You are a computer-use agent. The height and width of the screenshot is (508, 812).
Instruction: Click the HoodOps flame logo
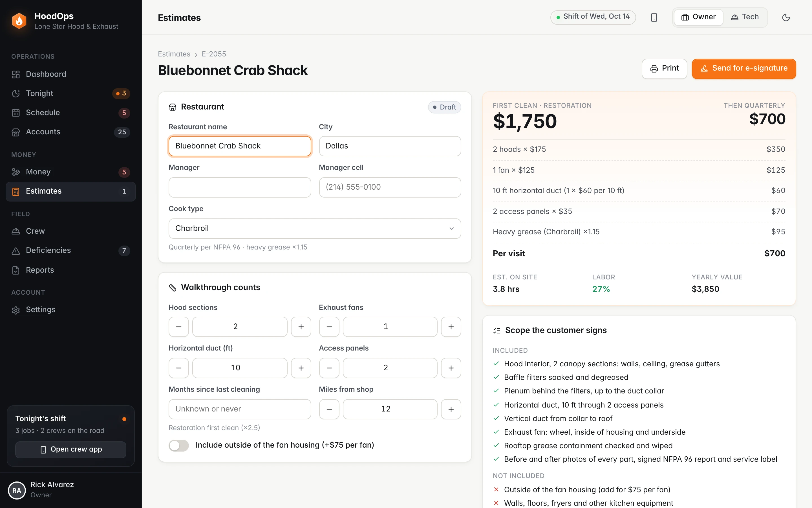tap(19, 21)
